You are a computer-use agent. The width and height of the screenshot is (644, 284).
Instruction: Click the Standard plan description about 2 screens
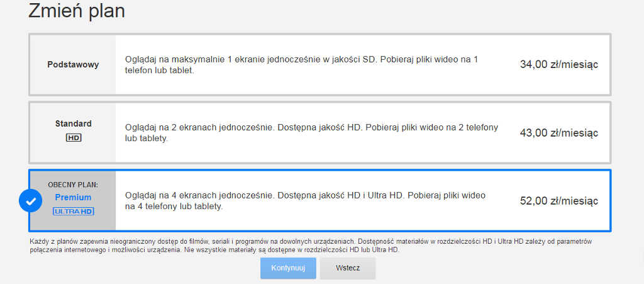tap(311, 127)
